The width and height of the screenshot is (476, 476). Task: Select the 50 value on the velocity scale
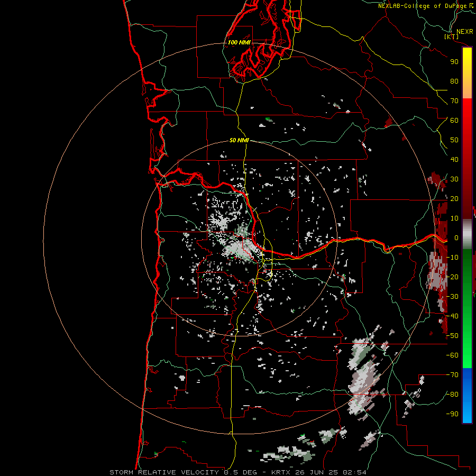click(454, 140)
